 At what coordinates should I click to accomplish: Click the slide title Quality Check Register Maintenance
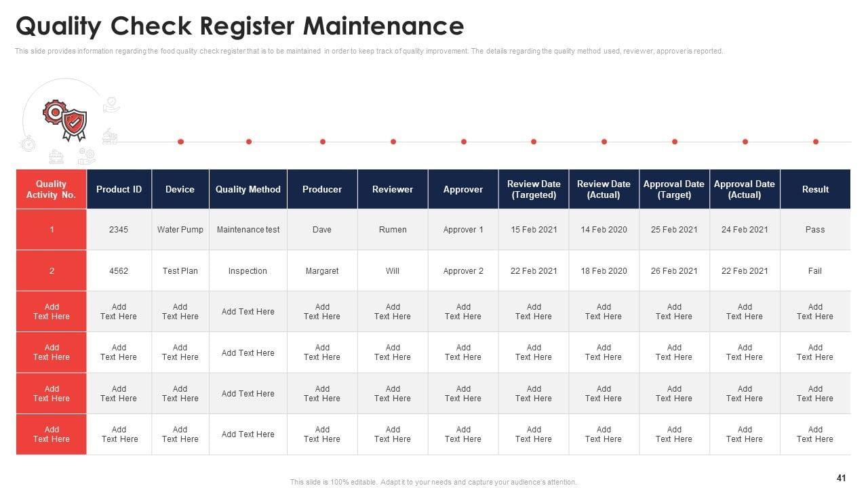pyautogui.click(x=239, y=26)
